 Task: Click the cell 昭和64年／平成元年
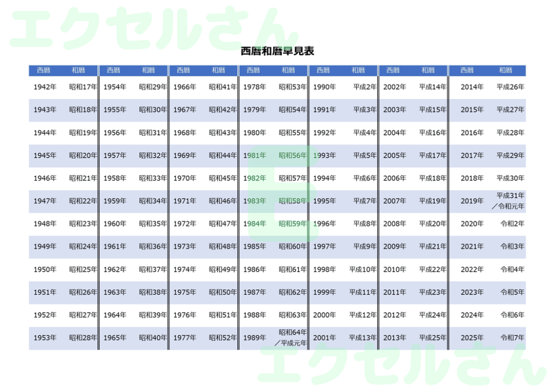click(x=291, y=338)
